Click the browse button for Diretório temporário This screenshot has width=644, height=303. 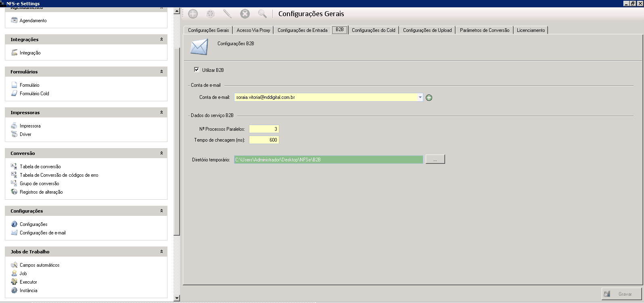tap(435, 160)
